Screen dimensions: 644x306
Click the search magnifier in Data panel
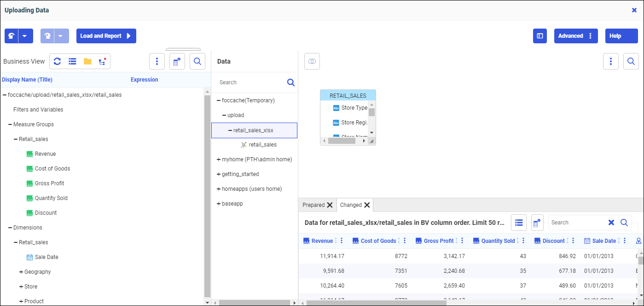[290, 82]
